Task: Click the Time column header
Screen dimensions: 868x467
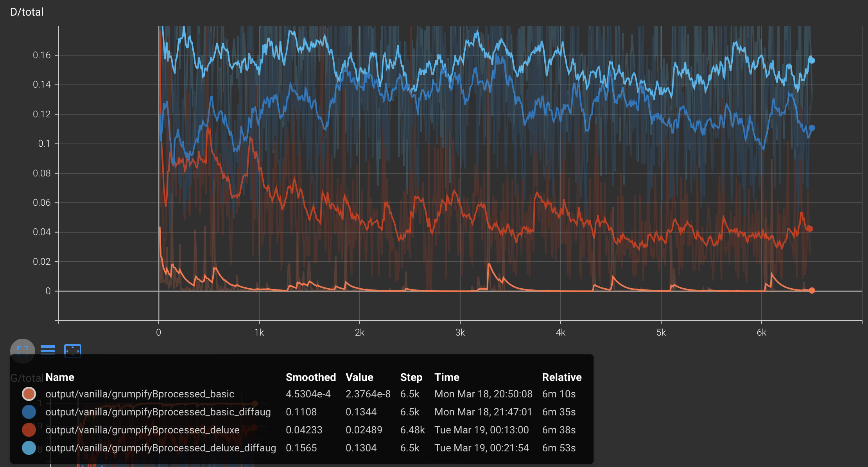Action: tap(447, 377)
